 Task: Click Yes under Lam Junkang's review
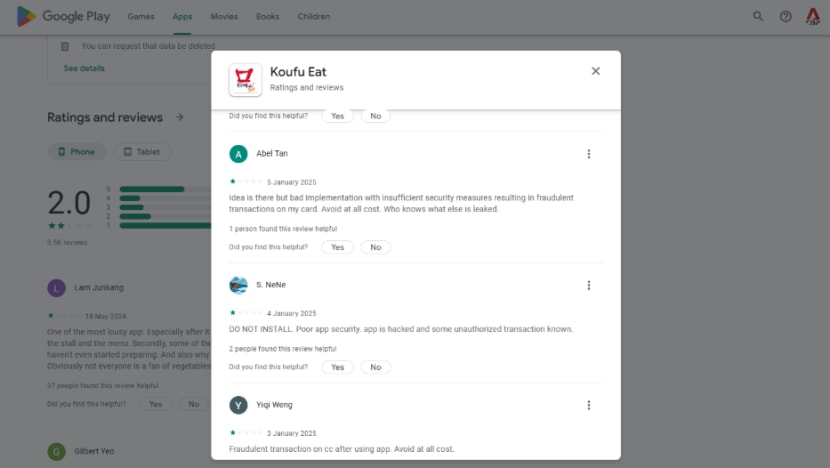(x=156, y=404)
